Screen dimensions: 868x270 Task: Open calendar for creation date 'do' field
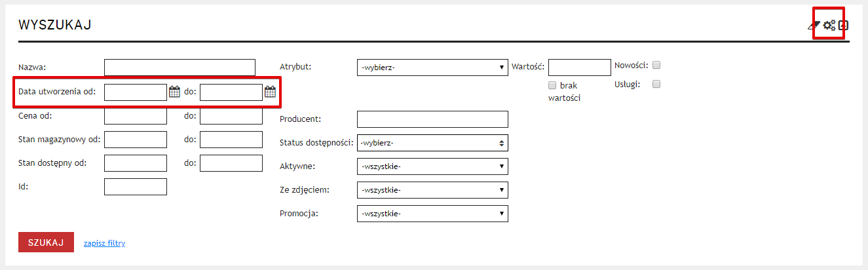click(x=270, y=92)
